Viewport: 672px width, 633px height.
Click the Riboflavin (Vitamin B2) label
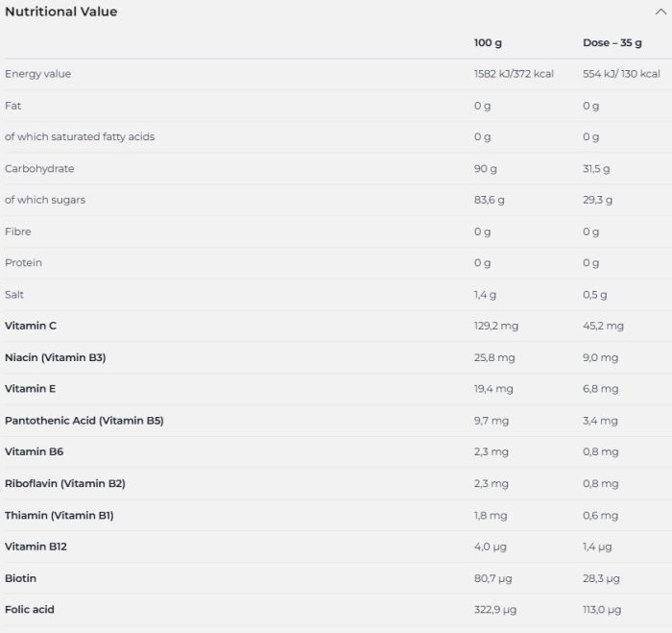(x=65, y=483)
